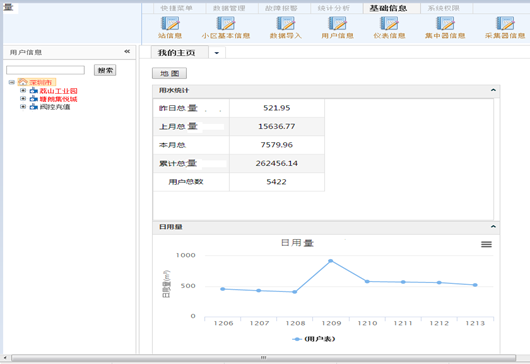Click the 累计总量 row label

tap(178, 163)
